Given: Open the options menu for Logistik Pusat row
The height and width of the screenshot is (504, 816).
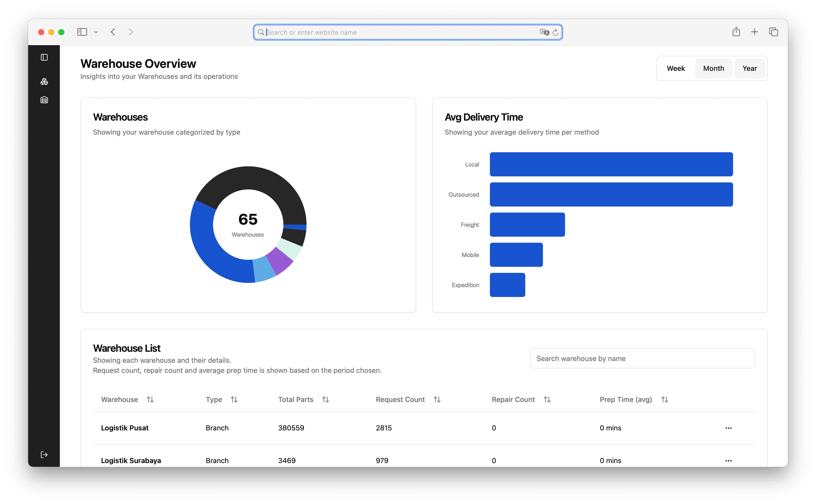Looking at the screenshot, I should [x=729, y=428].
